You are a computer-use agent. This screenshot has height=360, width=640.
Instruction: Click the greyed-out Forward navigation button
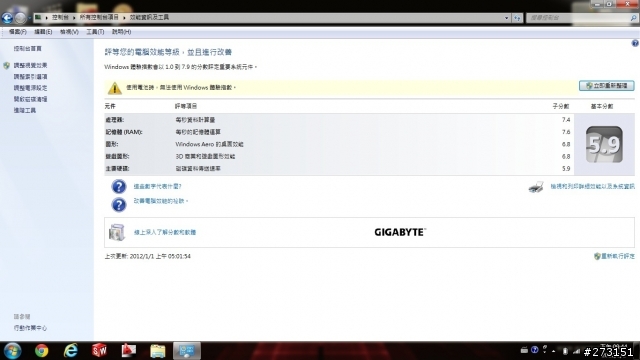pyautogui.click(x=20, y=18)
